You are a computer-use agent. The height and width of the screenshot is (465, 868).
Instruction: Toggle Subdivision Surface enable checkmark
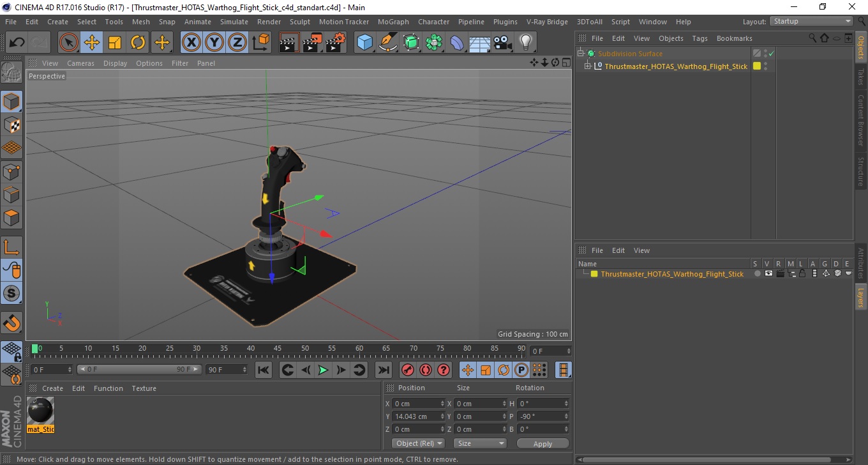771,54
